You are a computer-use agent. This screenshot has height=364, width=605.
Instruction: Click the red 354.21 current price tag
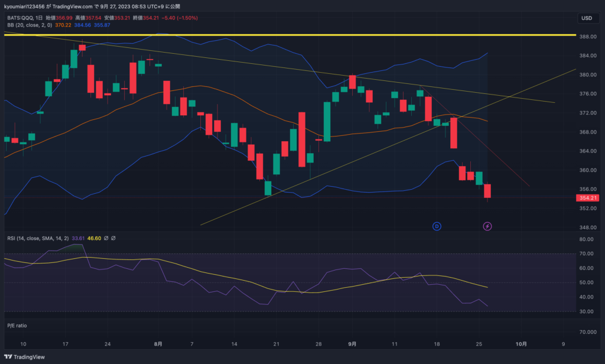pyautogui.click(x=588, y=197)
